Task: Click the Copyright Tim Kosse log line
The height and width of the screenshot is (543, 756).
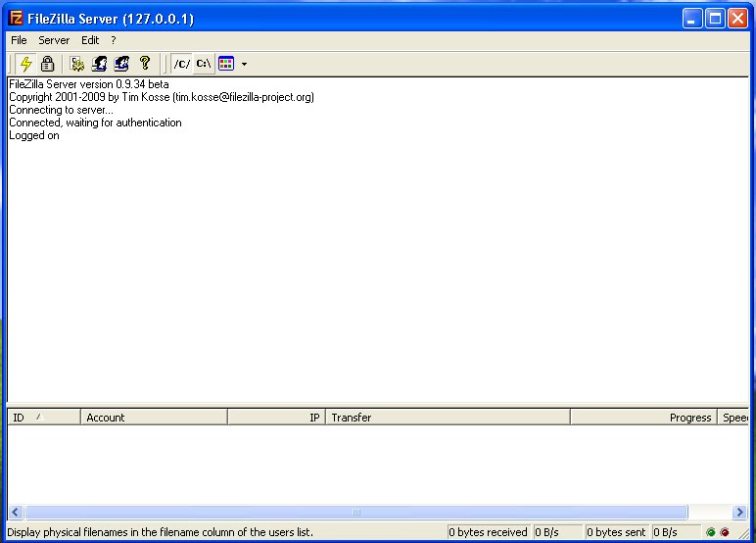Action: (x=162, y=97)
